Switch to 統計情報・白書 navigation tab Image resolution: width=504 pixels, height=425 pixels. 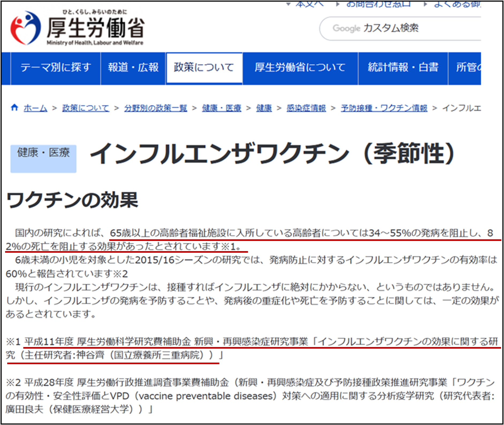tap(403, 68)
